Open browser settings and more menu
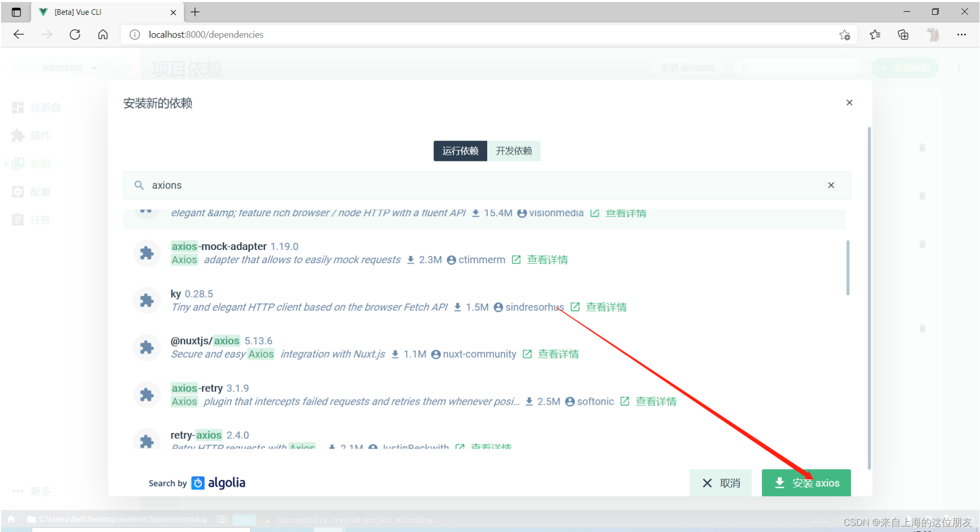This screenshot has height=532, width=980. [962, 35]
